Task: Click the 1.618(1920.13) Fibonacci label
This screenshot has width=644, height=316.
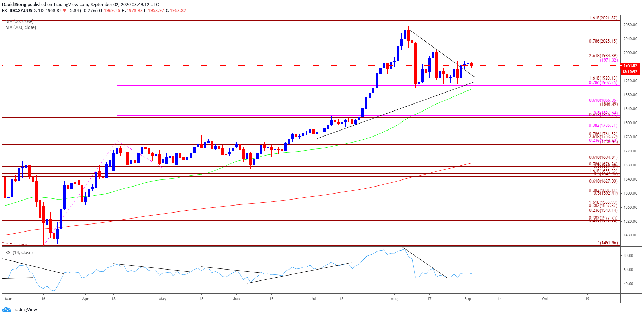Action: (603, 78)
